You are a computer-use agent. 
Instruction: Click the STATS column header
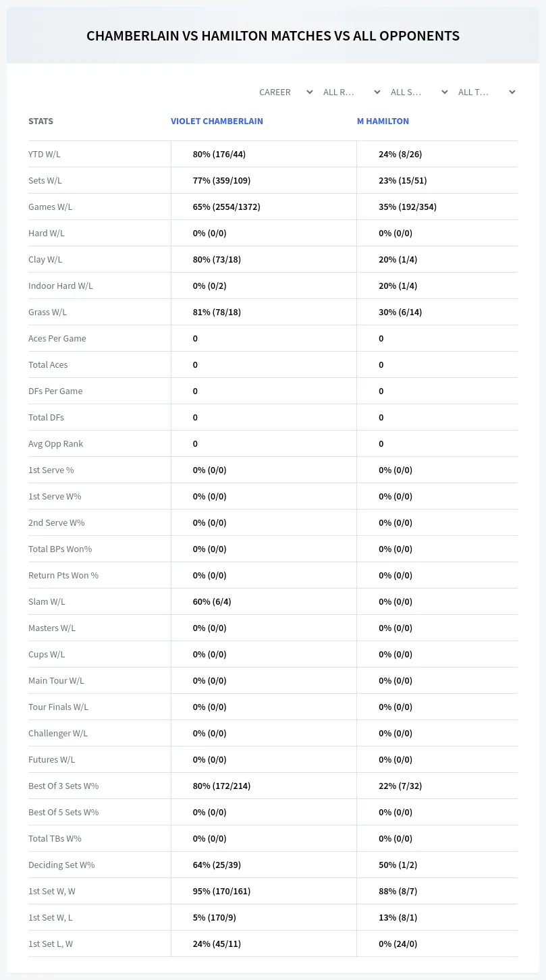[40, 121]
